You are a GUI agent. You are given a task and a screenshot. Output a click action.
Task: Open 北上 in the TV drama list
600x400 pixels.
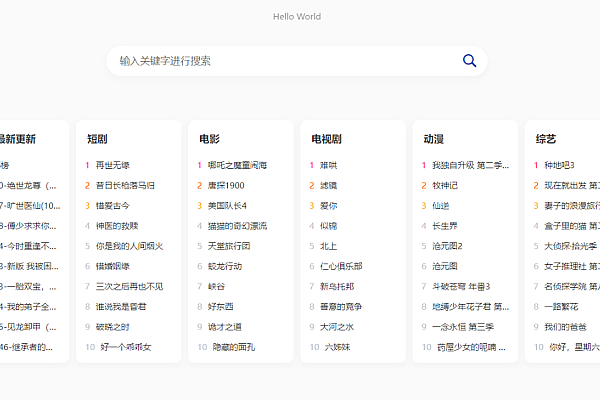click(329, 246)
